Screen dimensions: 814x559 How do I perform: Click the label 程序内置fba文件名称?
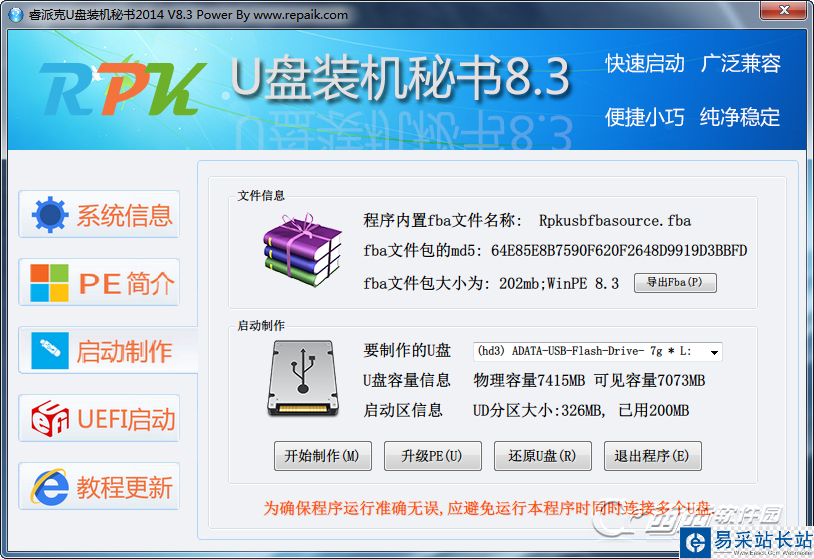(442, 221)
